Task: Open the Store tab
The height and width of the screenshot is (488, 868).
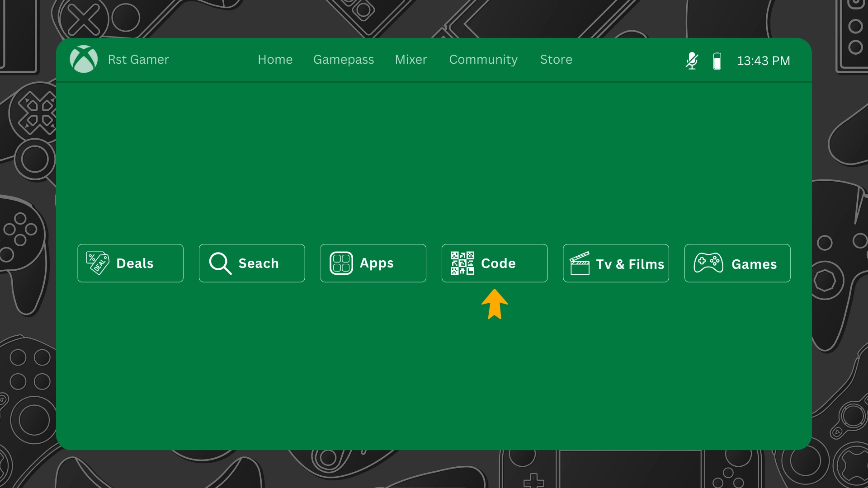Action: 556,60
